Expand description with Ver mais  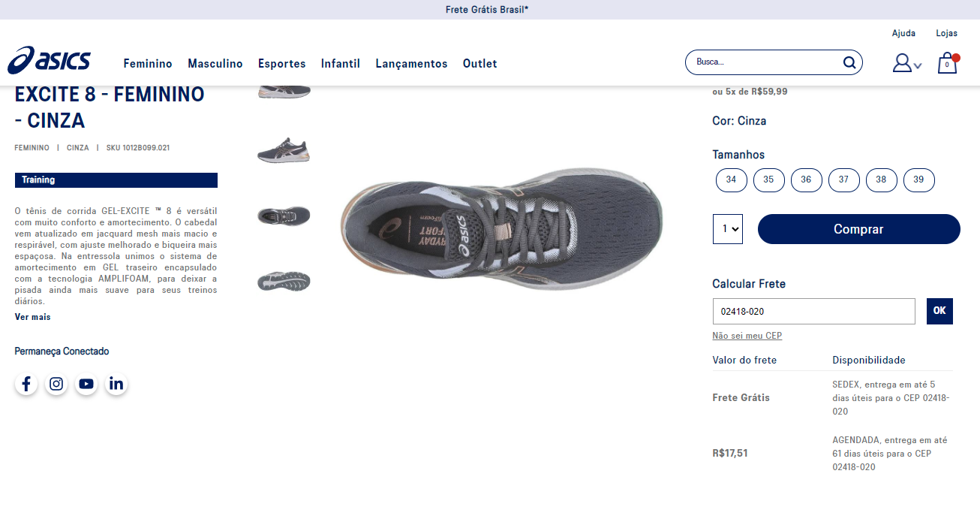click(x=33, y=317)
